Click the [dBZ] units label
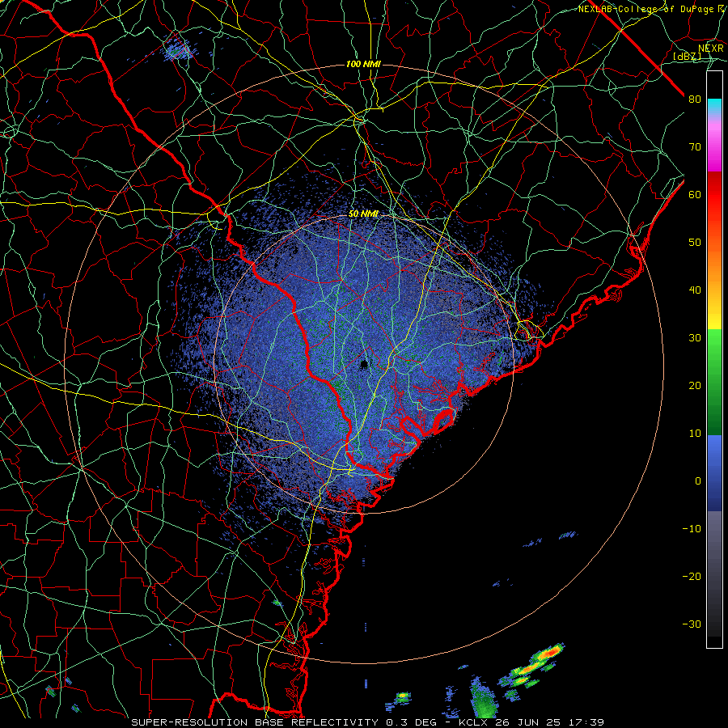 point(687,57)
